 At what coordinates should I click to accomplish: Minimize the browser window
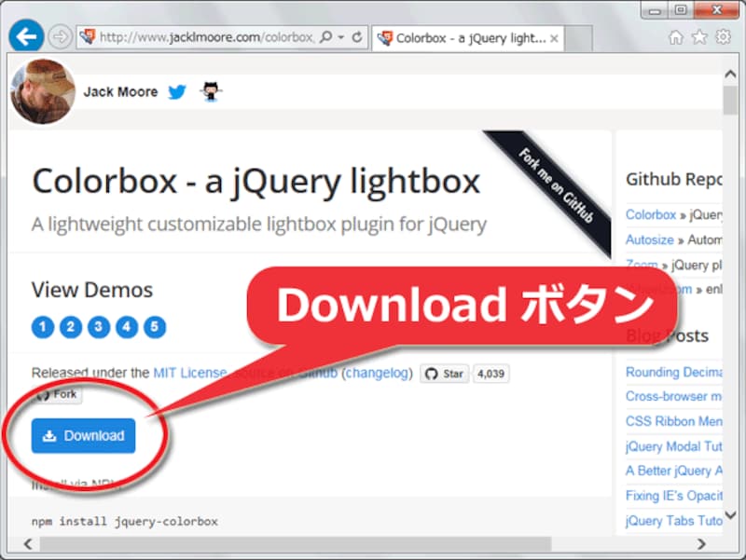[656, 10]
